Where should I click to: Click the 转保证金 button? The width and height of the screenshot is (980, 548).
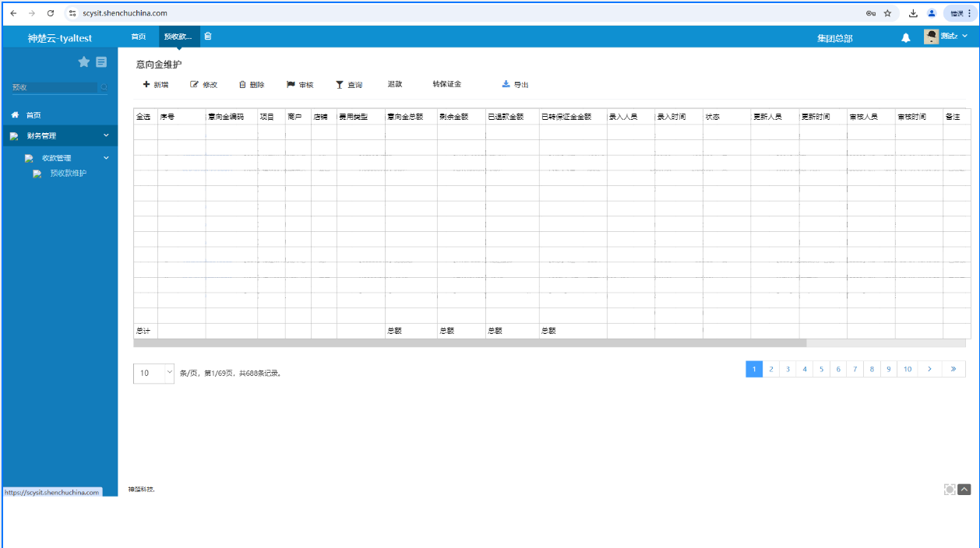pos(447,84)
